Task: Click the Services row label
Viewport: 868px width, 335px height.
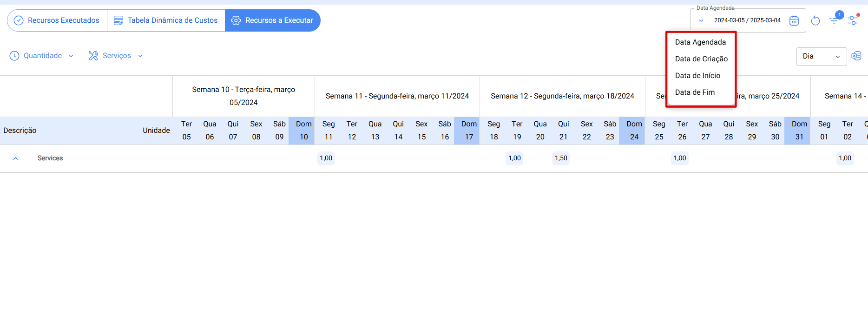Action: (50, 158)
